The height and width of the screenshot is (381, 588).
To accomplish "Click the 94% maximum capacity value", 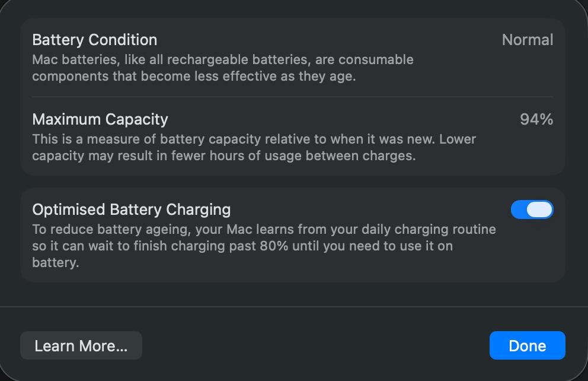I will coord(536,119).
